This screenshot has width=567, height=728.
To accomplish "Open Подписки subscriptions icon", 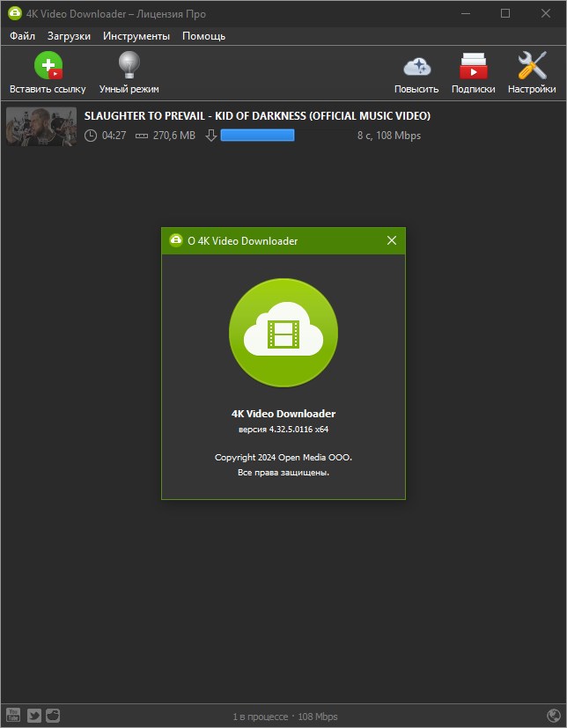I will [473, 66].
